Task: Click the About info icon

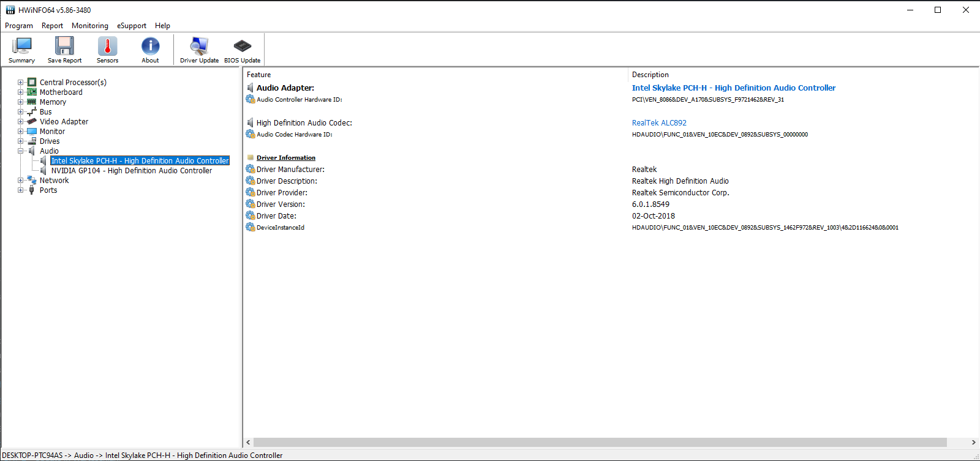Action: pos(150,46)
